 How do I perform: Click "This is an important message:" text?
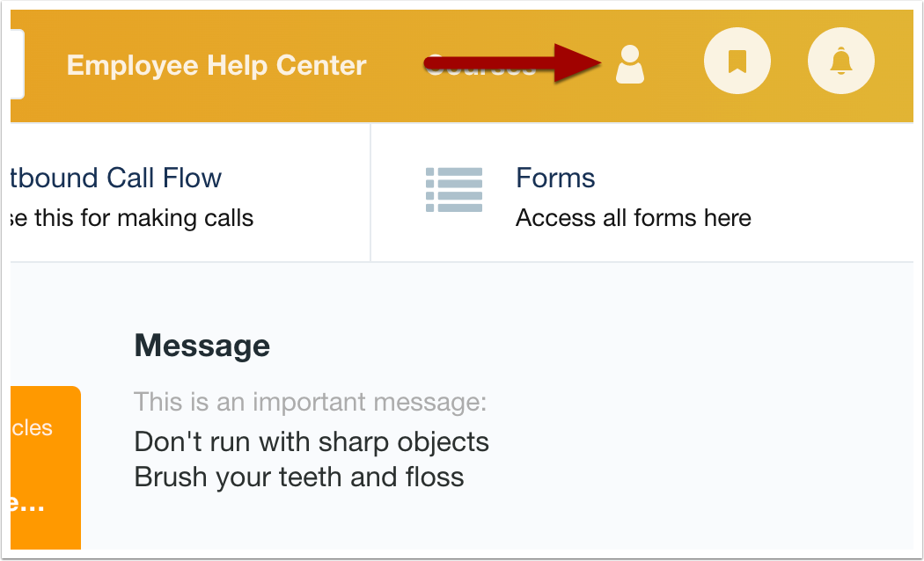coord(310,403)
